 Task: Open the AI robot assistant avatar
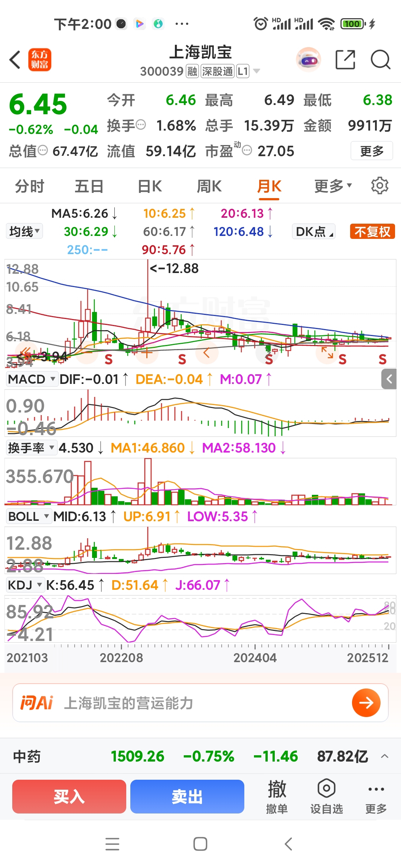pos(309,59)
